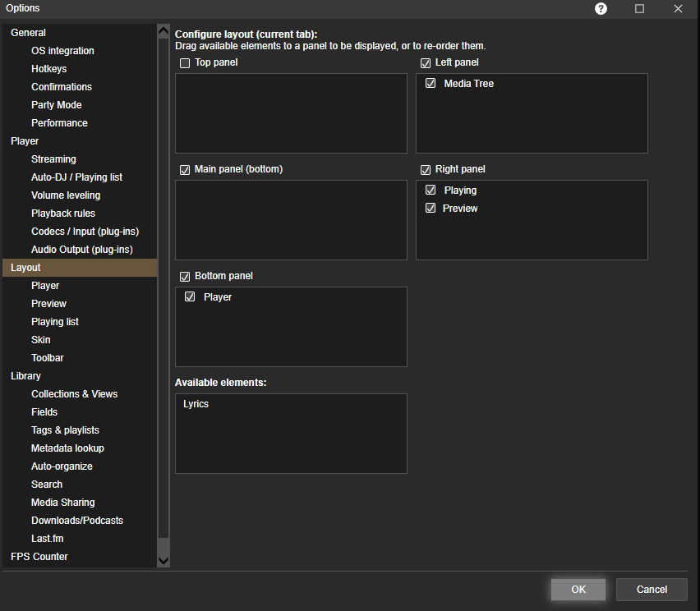Click the help question mark icon

601,8
